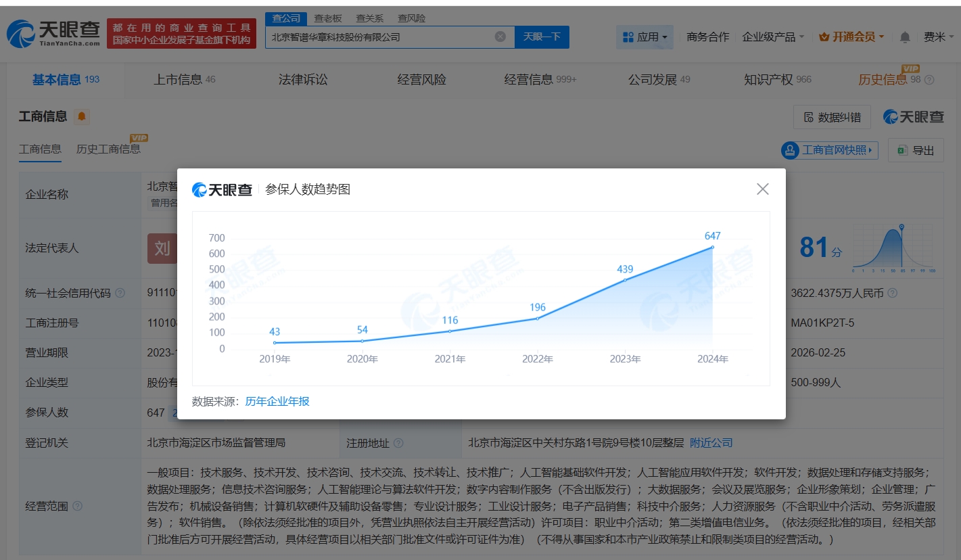Open the 经营风险 tab

click(x=422, y=80)
